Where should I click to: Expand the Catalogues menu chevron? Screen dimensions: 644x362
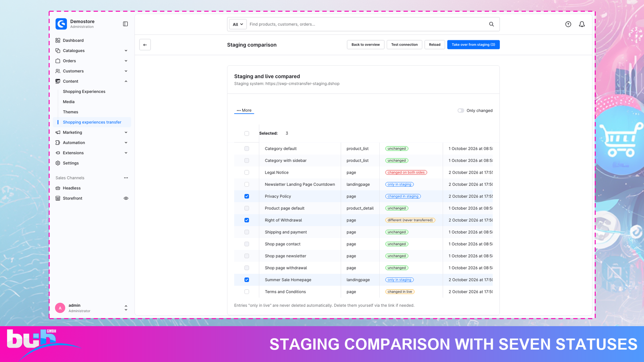126,51
